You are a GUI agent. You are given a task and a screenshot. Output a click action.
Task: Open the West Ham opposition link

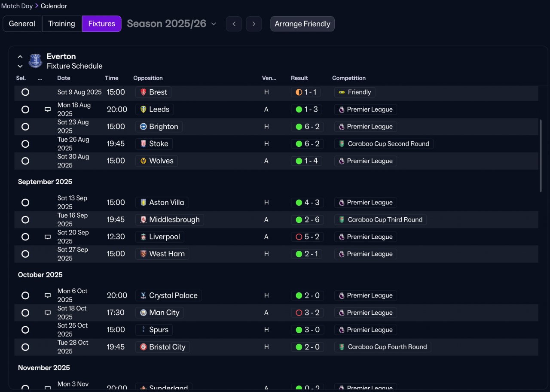pos(162,254)
